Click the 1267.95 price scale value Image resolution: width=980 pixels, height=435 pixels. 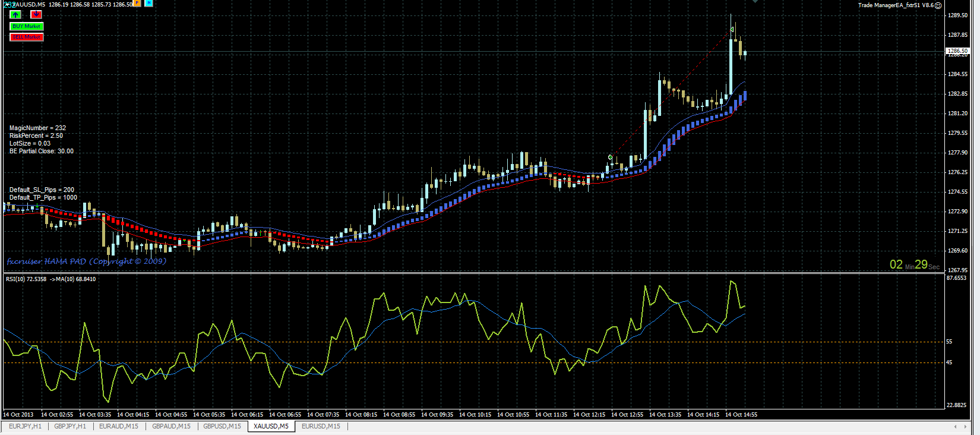click(957, 270)
